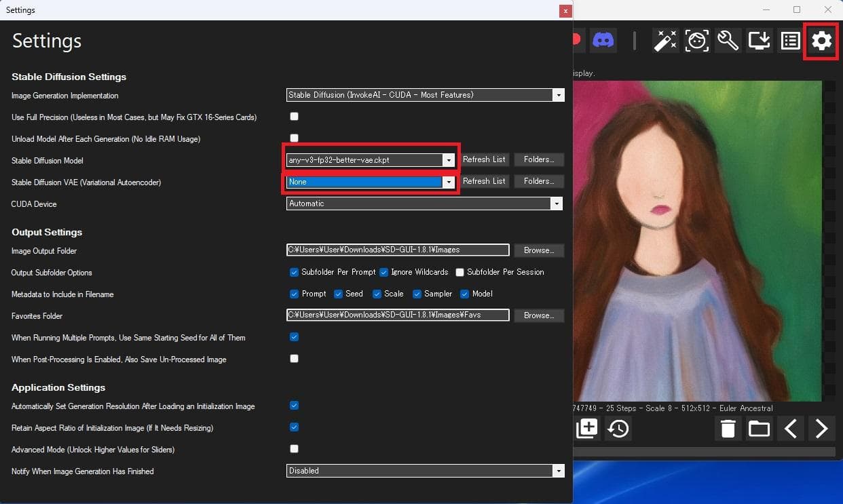The height and width of the screenshot is (504, 843).
Task: Click Browse for the Favorites Folder
Action: point(539,315)
